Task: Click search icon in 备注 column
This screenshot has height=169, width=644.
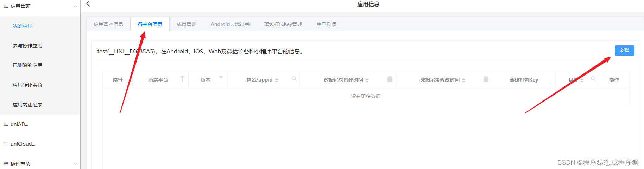Action: click(x=593, y=79)
